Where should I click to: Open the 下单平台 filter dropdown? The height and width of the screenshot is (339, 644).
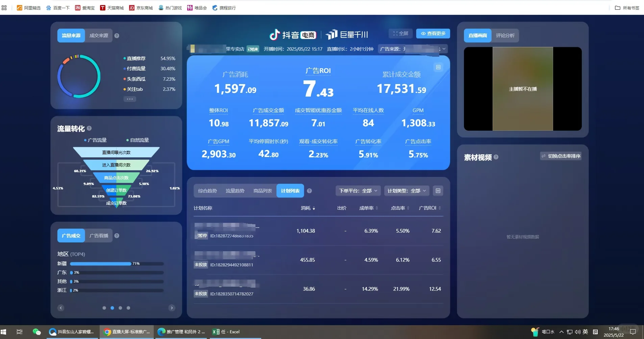point(358,191)
